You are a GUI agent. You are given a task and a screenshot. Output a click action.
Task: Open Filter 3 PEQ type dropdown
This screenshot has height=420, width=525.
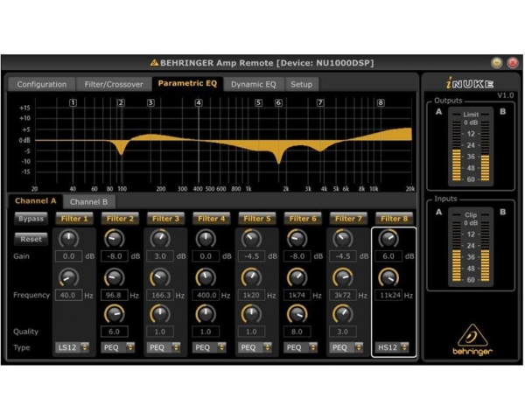164,347
